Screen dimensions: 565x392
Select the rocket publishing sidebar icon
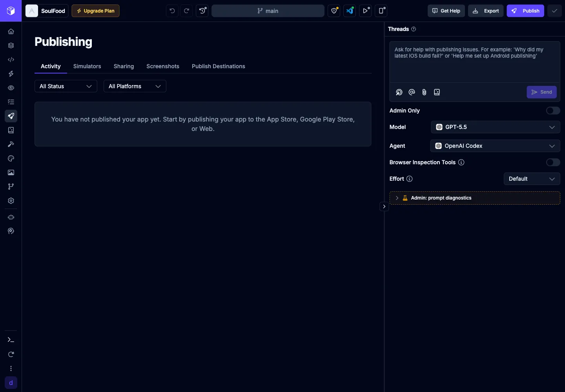pyautogui.click(x=11, y=116)
